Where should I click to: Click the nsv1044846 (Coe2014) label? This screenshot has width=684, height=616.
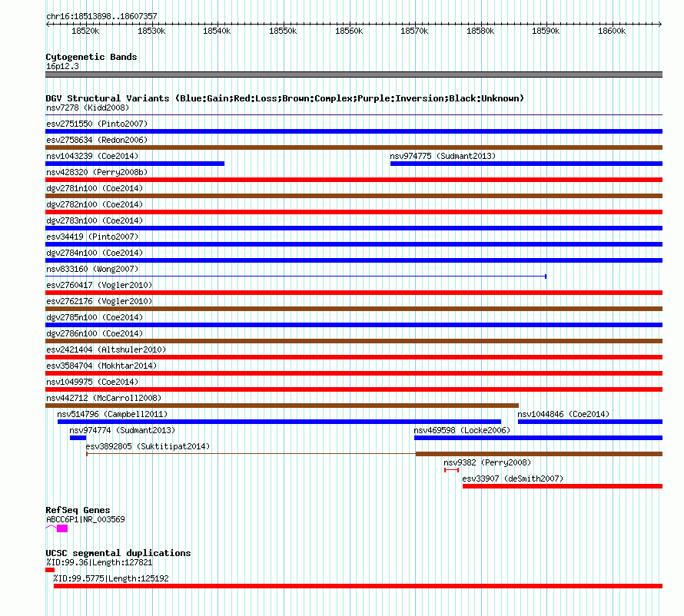point(563,414)
